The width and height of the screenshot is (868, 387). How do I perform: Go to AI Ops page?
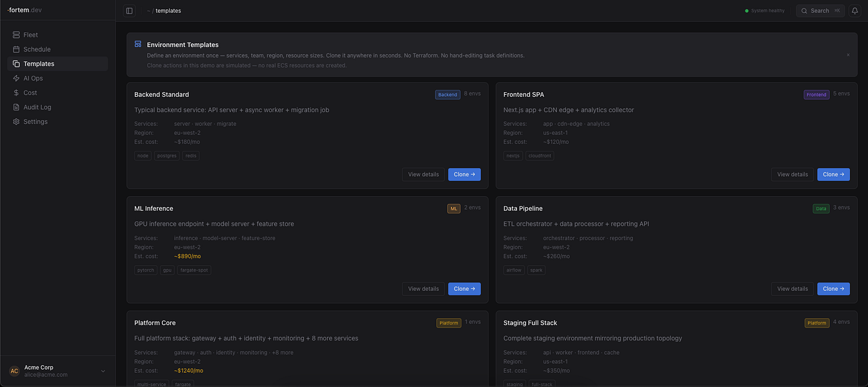[x=57, y=78]
